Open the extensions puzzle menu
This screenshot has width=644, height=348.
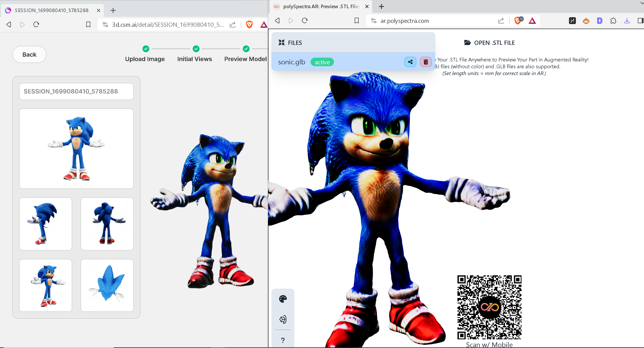(613, 21)
